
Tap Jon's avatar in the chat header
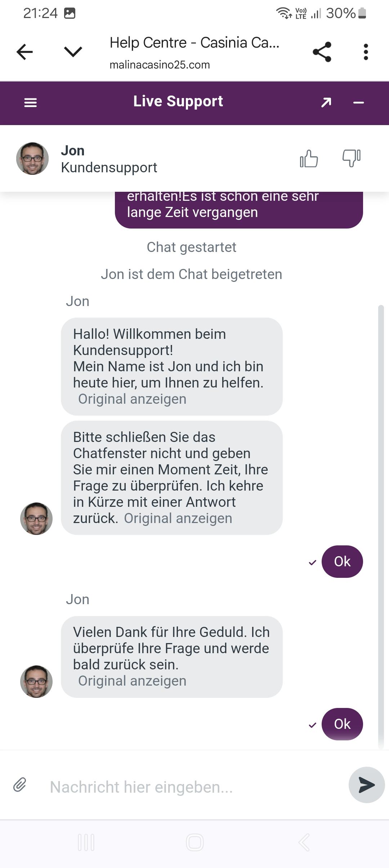[32, 159]
